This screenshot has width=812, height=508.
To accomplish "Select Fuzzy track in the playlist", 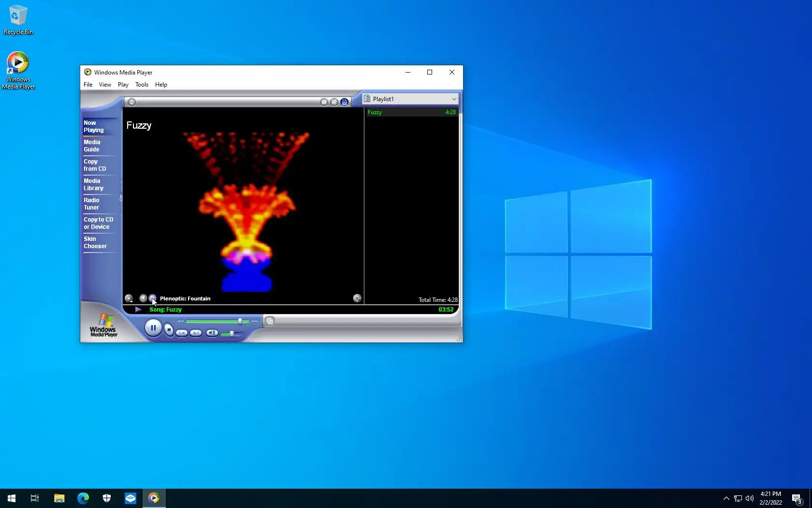I will coord(411,112).
